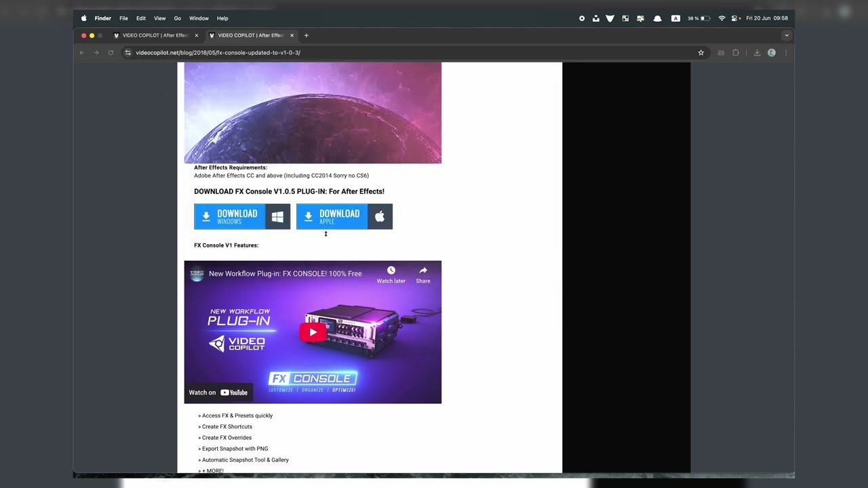This screenshot has width=868, height=488.
Task: Click the recording indicator menu bar icon
Action: 582,18
